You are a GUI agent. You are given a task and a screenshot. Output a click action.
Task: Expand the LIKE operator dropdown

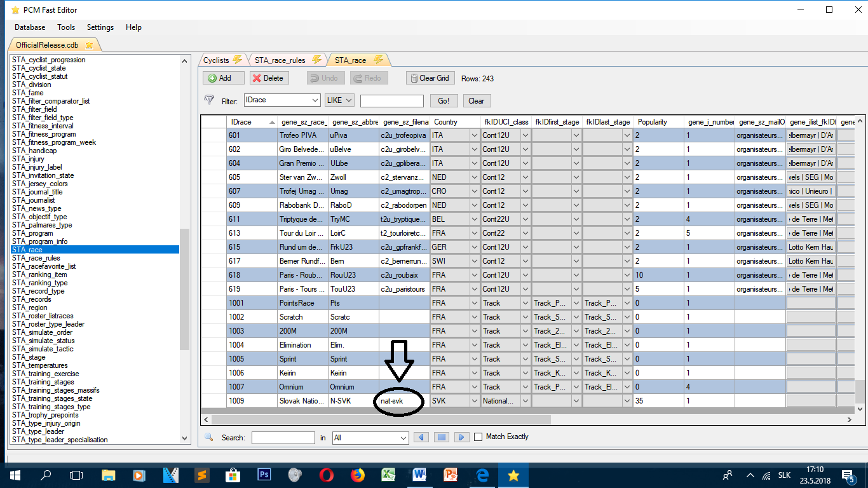(349, 100)
